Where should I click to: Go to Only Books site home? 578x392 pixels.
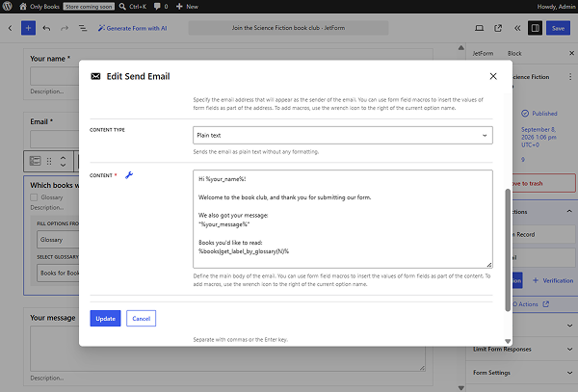(x=39, y=7)
